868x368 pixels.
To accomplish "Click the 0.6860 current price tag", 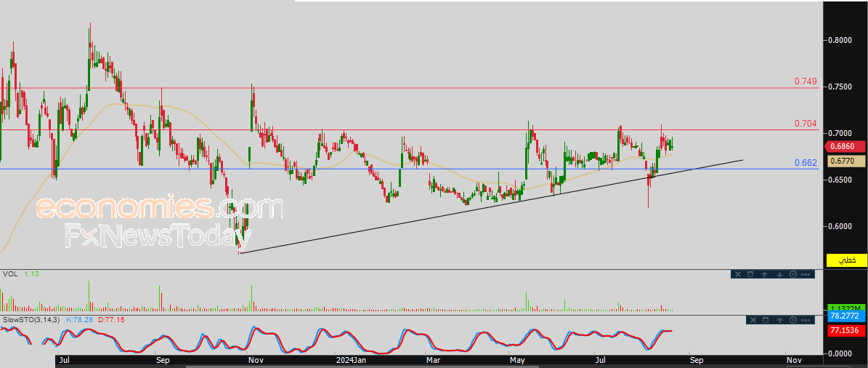I will pyautogui.click(x=846, y=146).
